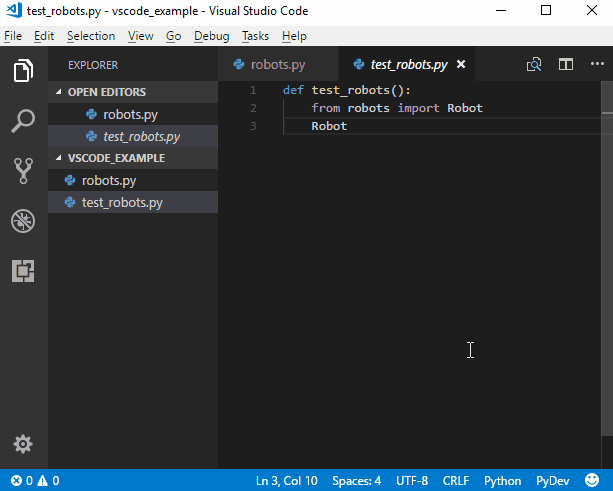Open the Extensions view
Image resolution: width=613 pixels, height=491 pixels.
(x=23, y=271)
